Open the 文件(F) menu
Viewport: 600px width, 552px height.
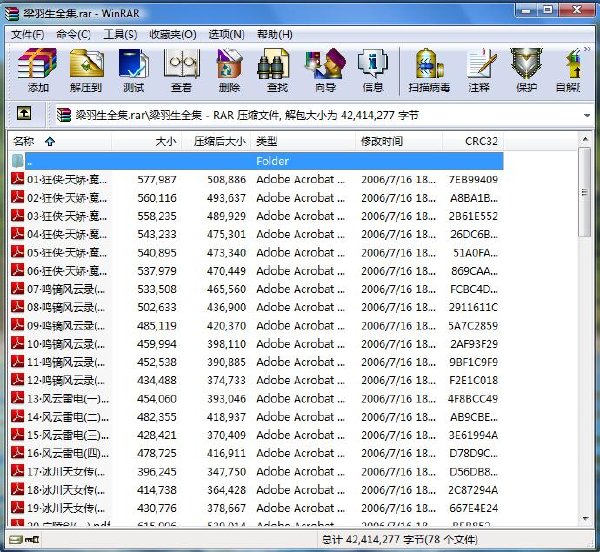27,34
